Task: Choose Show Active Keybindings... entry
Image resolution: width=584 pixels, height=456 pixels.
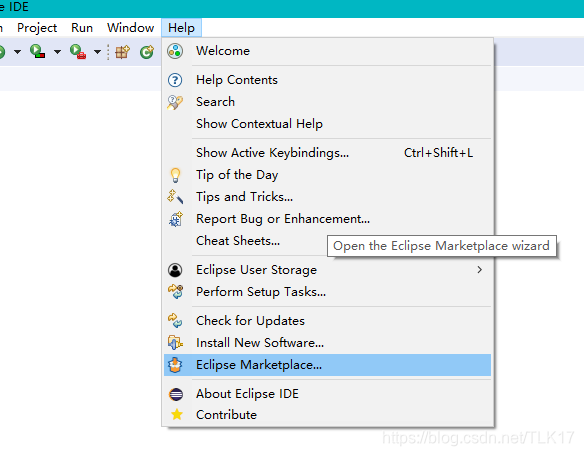Action: point(327,153)
